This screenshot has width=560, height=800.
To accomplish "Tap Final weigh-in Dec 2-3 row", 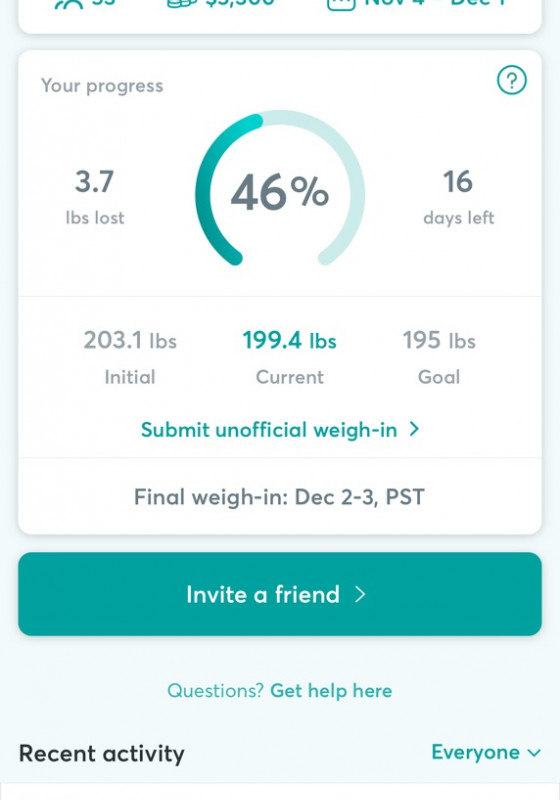I will [280, 496].
